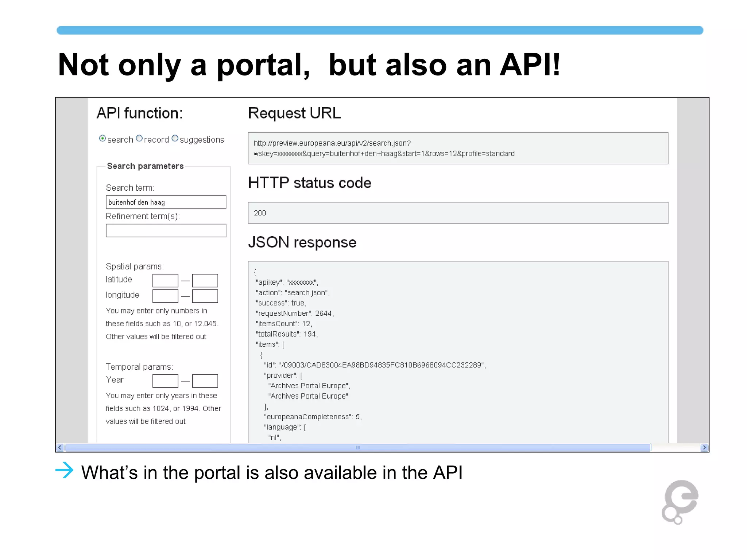This screenshot has width=747, height=560.
Task: Click the Year end field
Action: pos(205,381)
